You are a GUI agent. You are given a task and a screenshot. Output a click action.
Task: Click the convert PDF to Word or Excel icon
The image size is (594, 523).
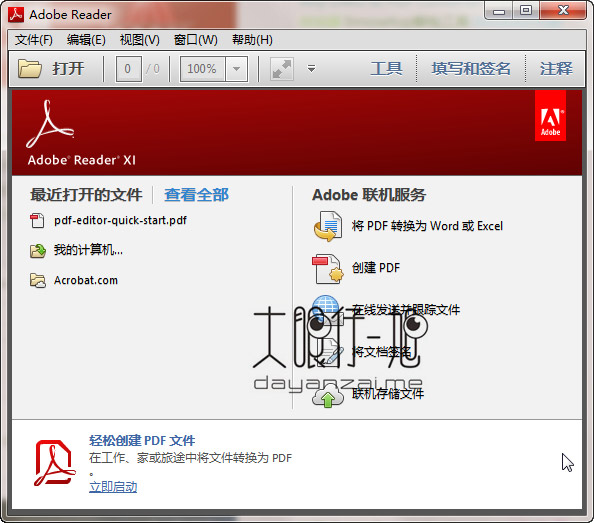(x=328, y=226)
